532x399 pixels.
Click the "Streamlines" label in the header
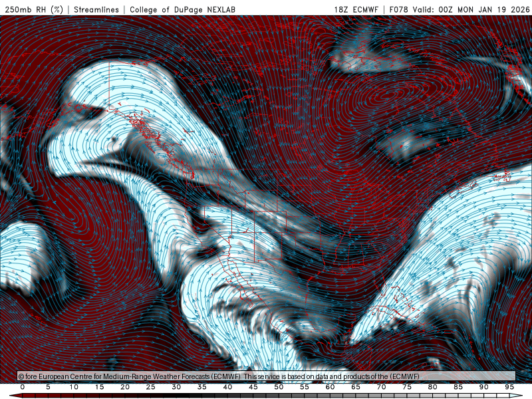point(96,9)
